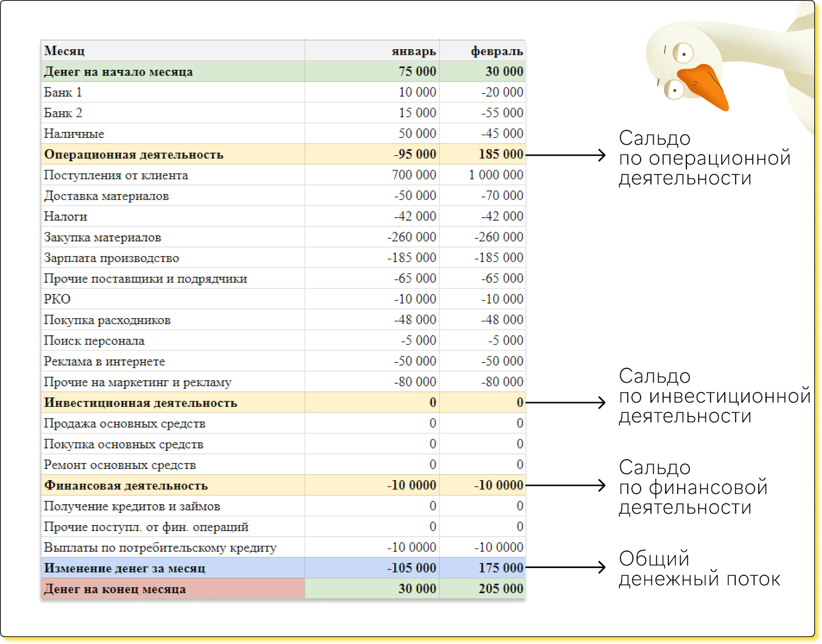The height and width of the screenshot is (644, 822).
Task: Select the blue Изменение денег за месяц label
Action: 124,568
